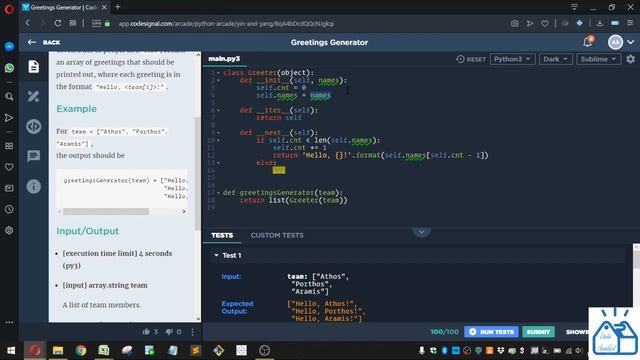Open the solutions percent-tools icon in CodeSignal sidebar
Image resolution: width=640 pixels, height=360 pixels.
(x=33, y=96)
